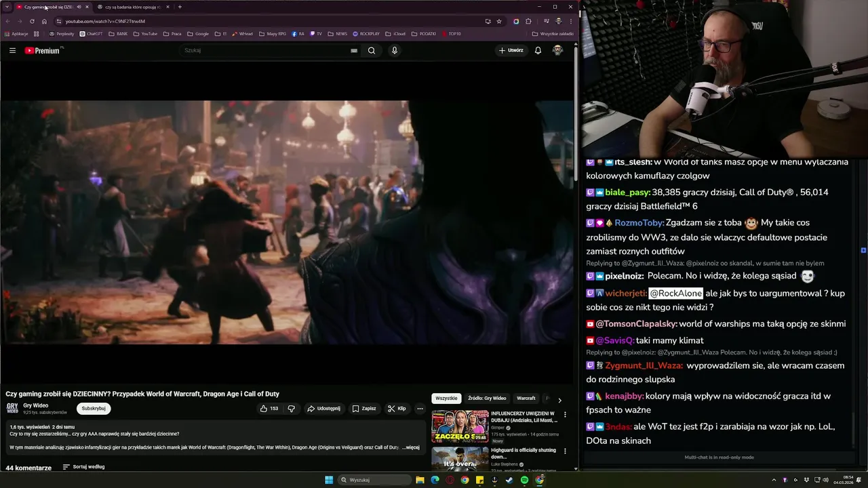Reload the page in browser
Image resolution: width=868 pixels, height=488 pixels.
[32, 21]
